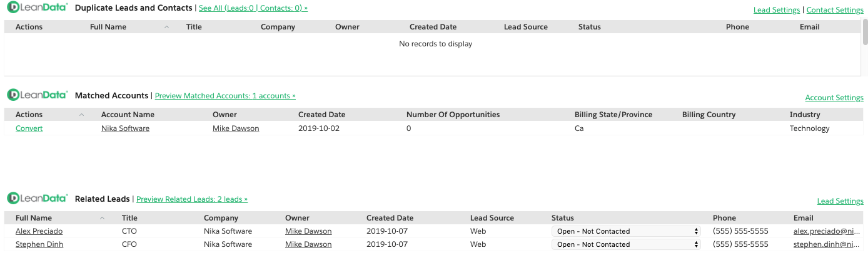Open Lead Settings in Related Leads section

pos(840,201)
